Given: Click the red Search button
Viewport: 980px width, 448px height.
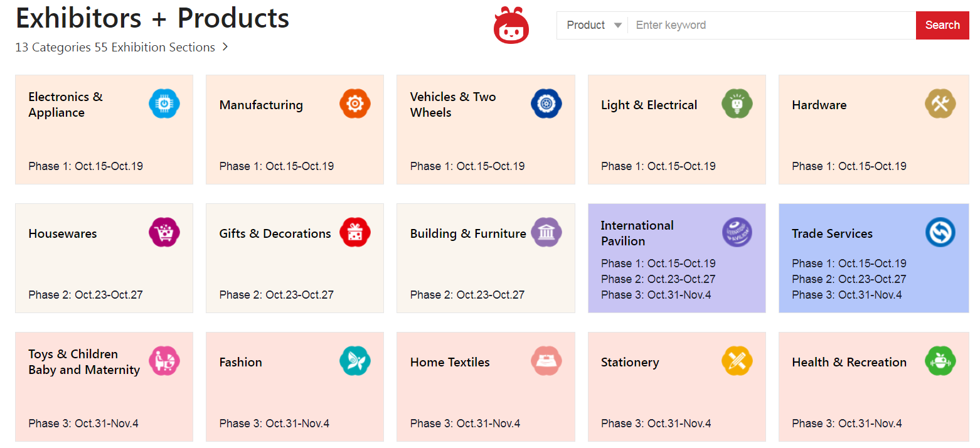Looking at the screenshot, I should (942, 25).
